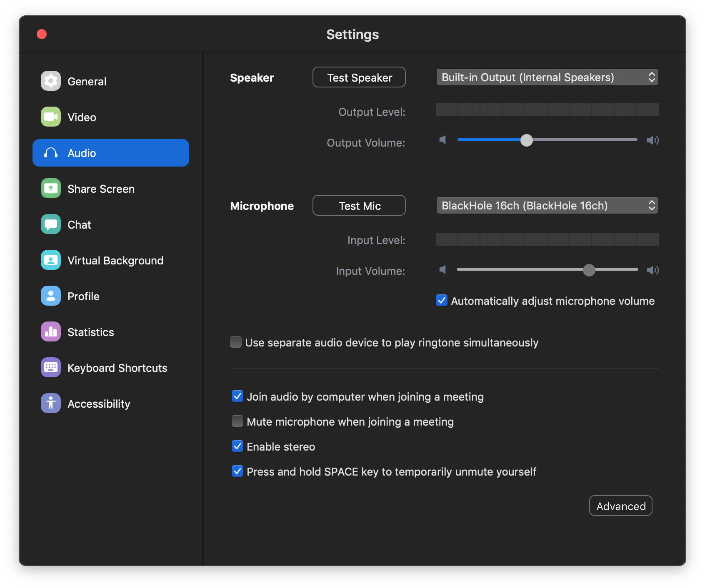Screen dimensions: 705x588
Task: Click the Accessibility icon in sidebar
Action: click(51, 403)
